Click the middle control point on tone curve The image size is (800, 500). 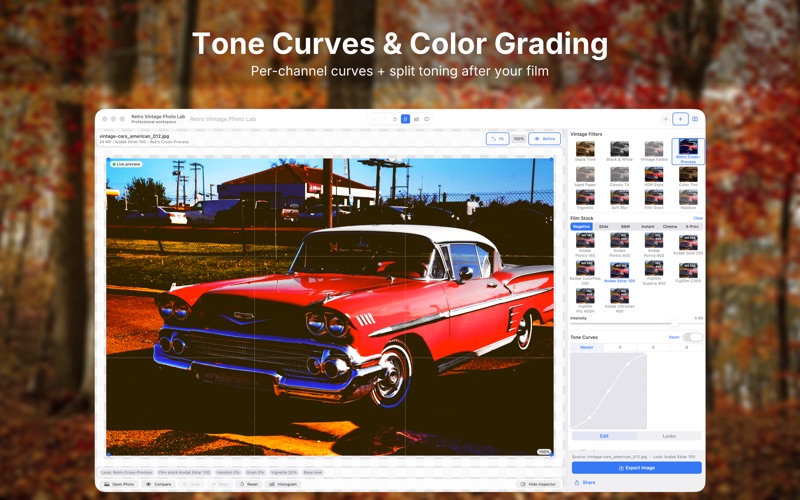pos(608,391)
